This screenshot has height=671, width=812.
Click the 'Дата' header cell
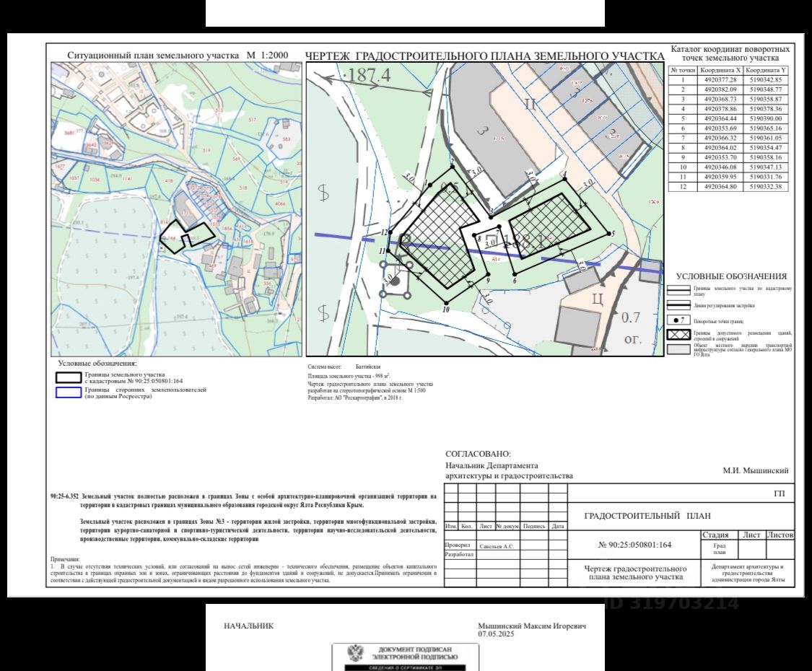click(558, 526)
